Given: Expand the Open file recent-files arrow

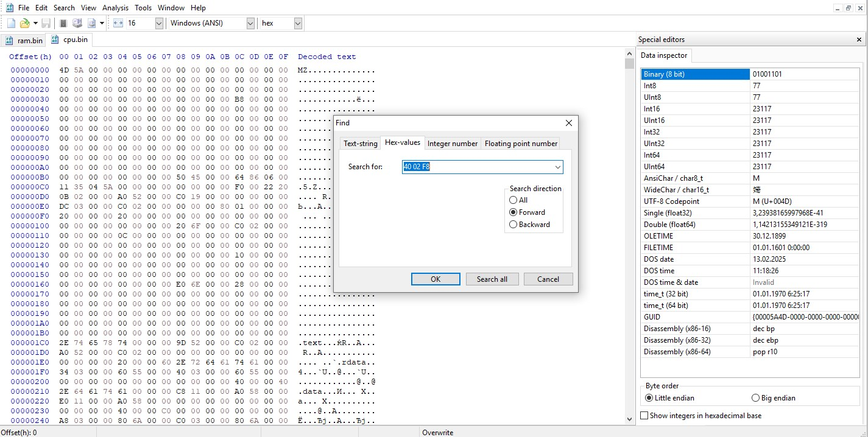Looking at the screenshot, I should point(35,23).
